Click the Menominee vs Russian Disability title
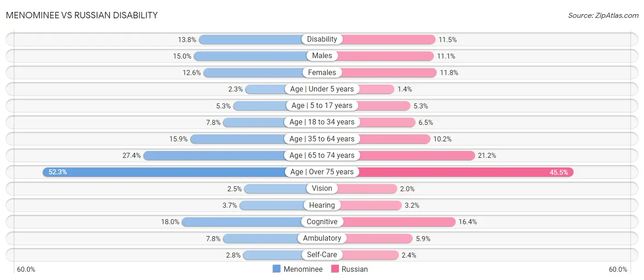This screenshot has height=280, width=644. point(82,15)
